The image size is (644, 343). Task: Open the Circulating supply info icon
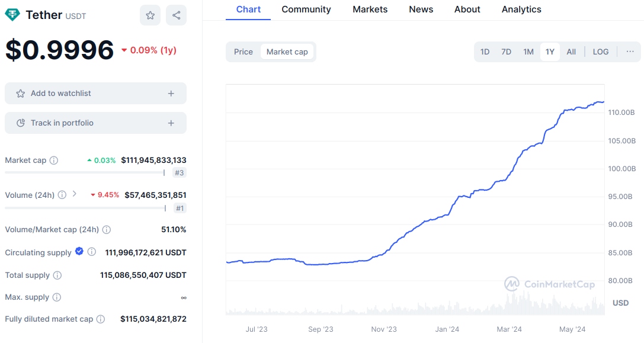coord(92,252)
